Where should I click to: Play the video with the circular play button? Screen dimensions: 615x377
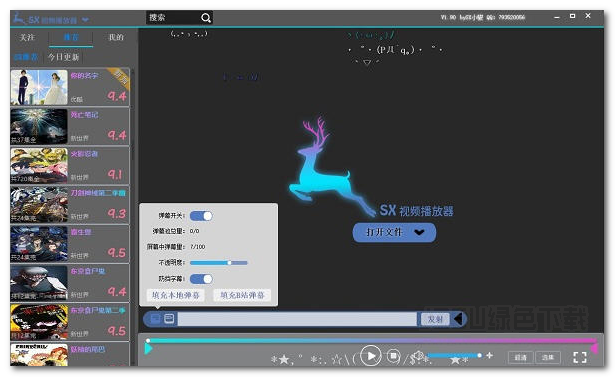pos(370,356)
